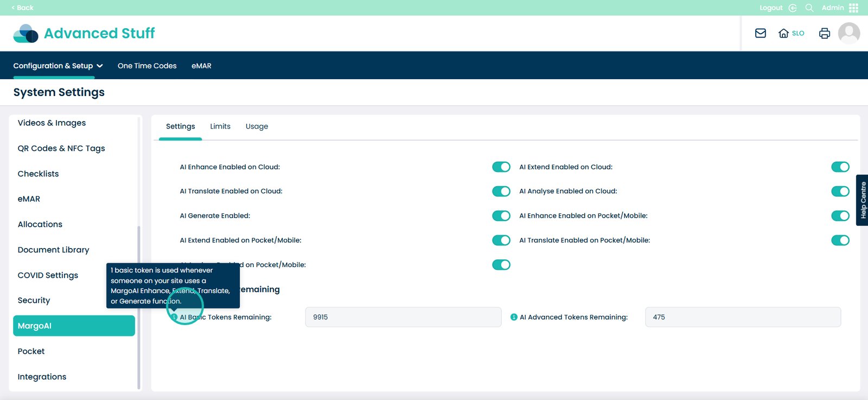Open the mail envelope icon
868x400 pixels.
[760, 33]
